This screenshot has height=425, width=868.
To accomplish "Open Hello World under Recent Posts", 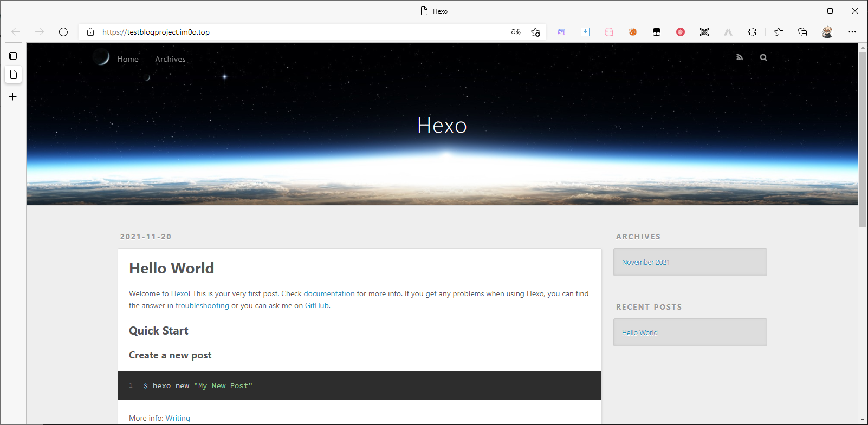I will [x=640, y=332].
